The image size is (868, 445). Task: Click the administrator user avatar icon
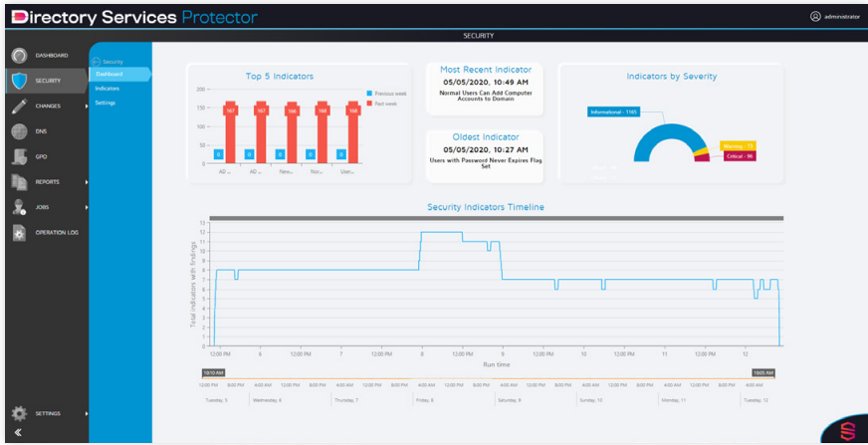point(815,17)
